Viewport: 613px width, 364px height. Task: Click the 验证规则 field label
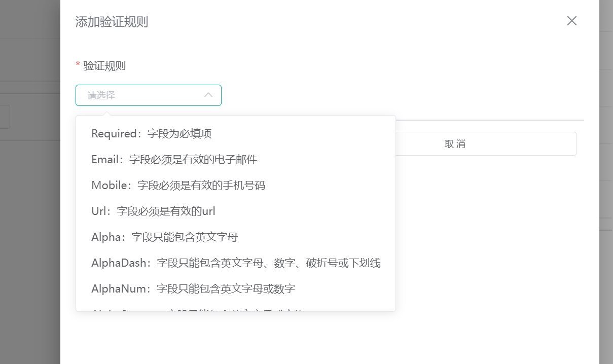click(104, 65)
